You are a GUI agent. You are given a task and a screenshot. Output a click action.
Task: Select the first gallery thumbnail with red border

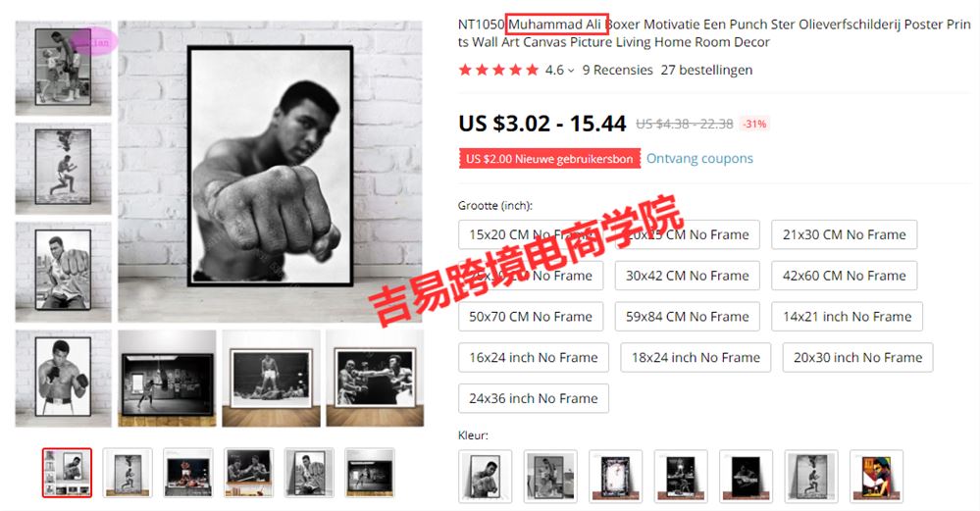tap(67, 473)
